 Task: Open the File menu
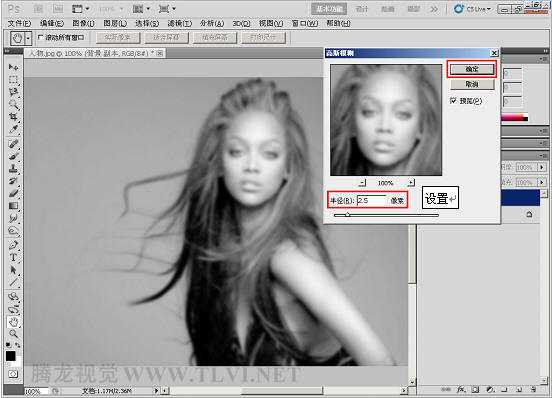point(19,23)
